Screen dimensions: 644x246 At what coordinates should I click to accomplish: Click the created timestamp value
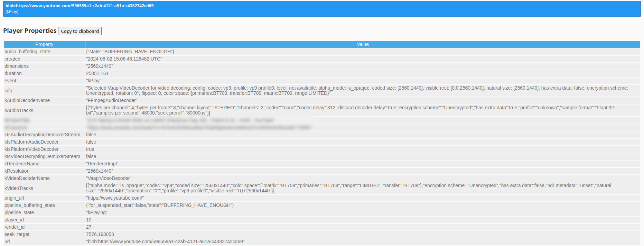coord(124,59)
